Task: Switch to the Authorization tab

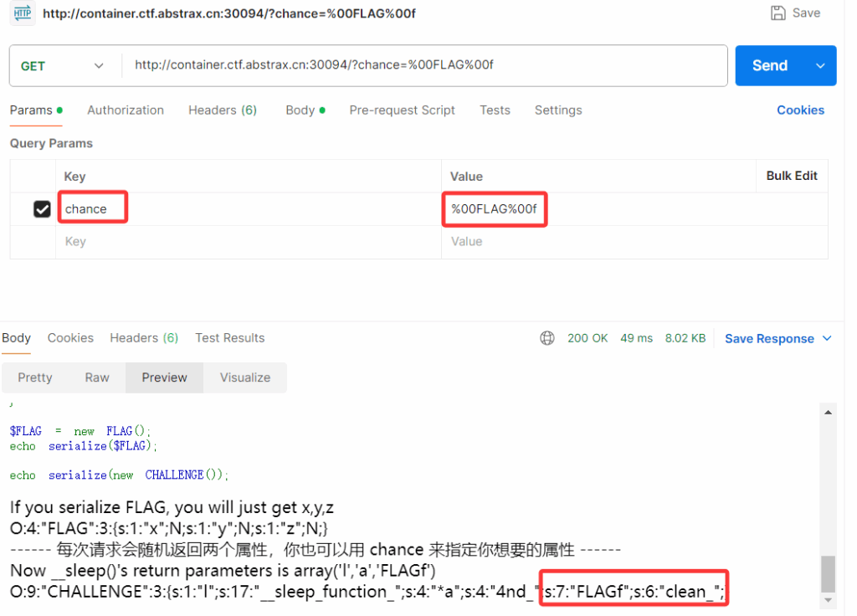Action: coord(126,110)
